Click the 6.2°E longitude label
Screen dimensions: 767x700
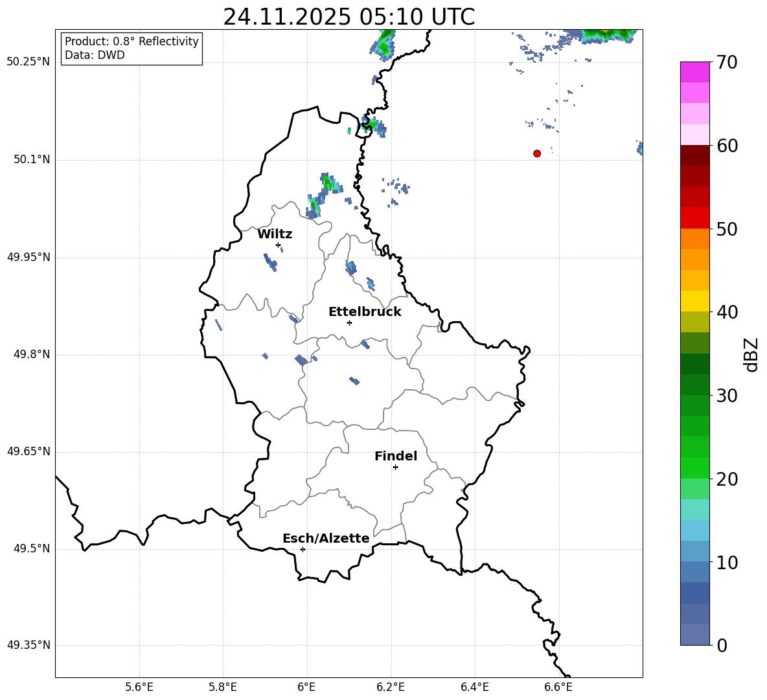(x=391, y=687)
